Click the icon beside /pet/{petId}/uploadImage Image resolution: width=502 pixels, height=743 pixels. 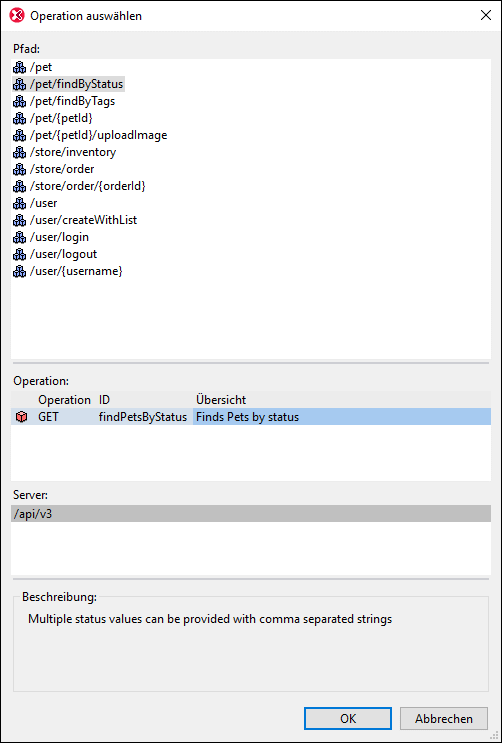click(19, 136)
